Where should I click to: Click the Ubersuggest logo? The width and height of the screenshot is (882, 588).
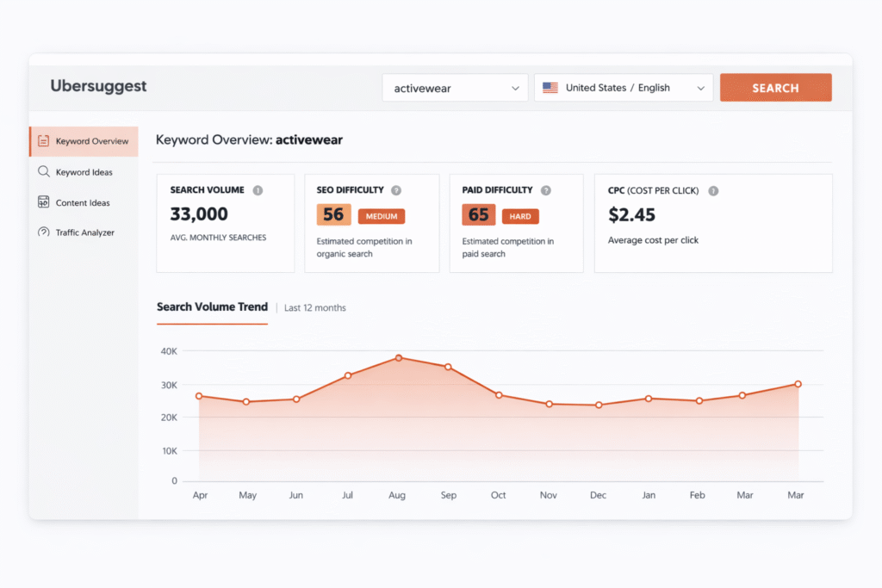[x=98, y=86]
